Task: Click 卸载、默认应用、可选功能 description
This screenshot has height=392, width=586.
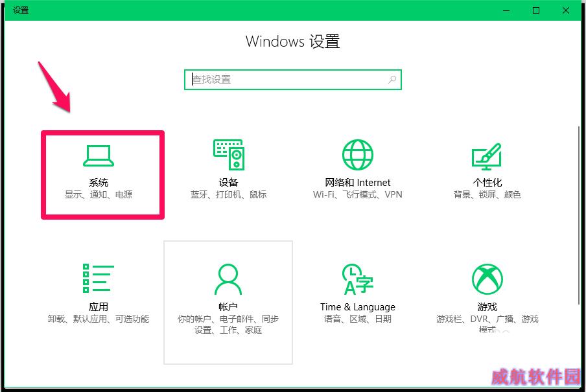Action: coord(99,319)
